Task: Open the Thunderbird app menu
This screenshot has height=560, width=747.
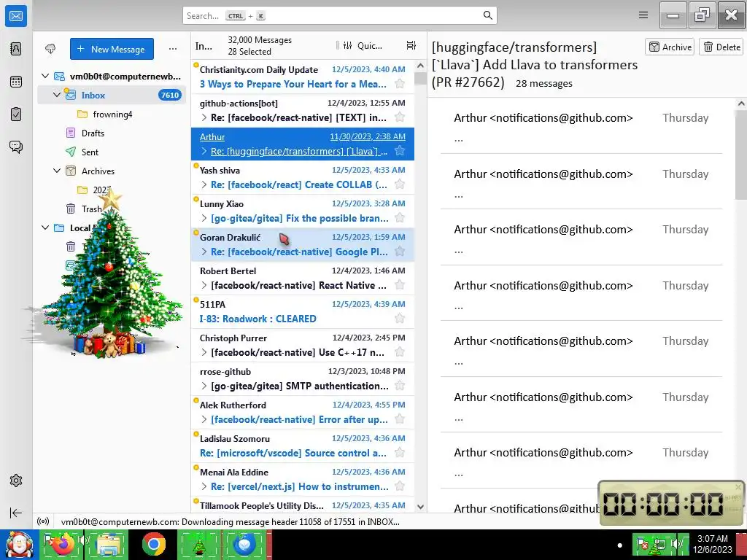Action: tap(643, 15)
